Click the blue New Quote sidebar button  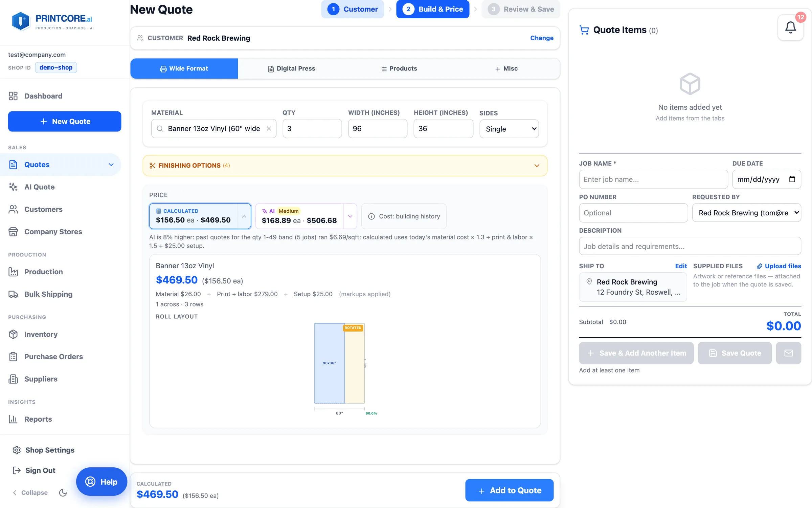pos(65,121)
